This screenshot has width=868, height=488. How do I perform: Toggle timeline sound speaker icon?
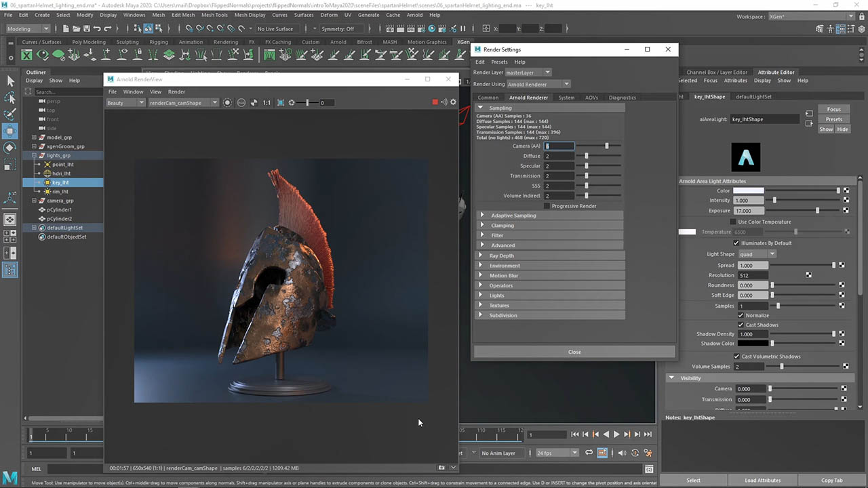coord(623,453)
